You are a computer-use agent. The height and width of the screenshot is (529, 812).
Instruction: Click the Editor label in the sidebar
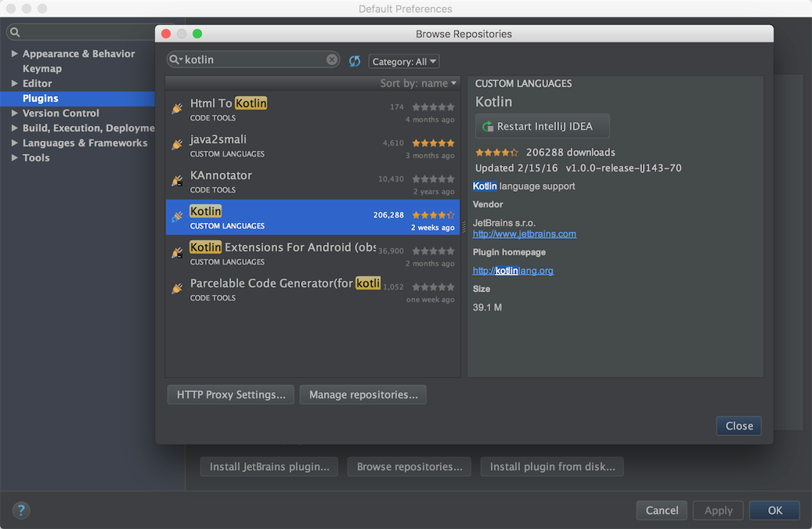[38, 83]
